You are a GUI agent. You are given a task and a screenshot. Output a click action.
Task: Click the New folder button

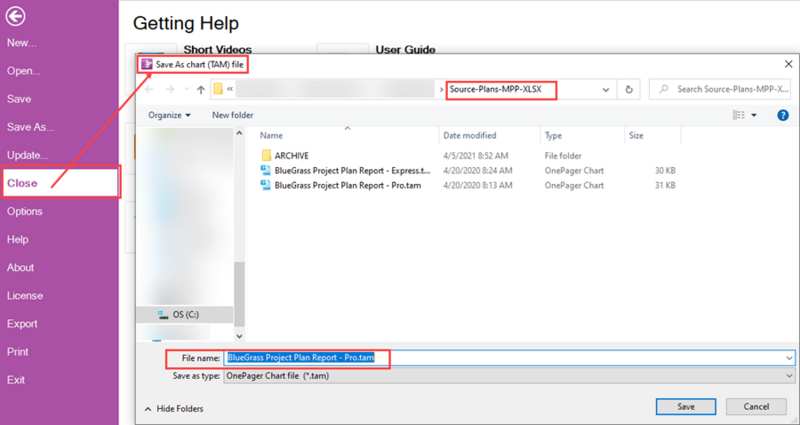click(x=233, y=115)
